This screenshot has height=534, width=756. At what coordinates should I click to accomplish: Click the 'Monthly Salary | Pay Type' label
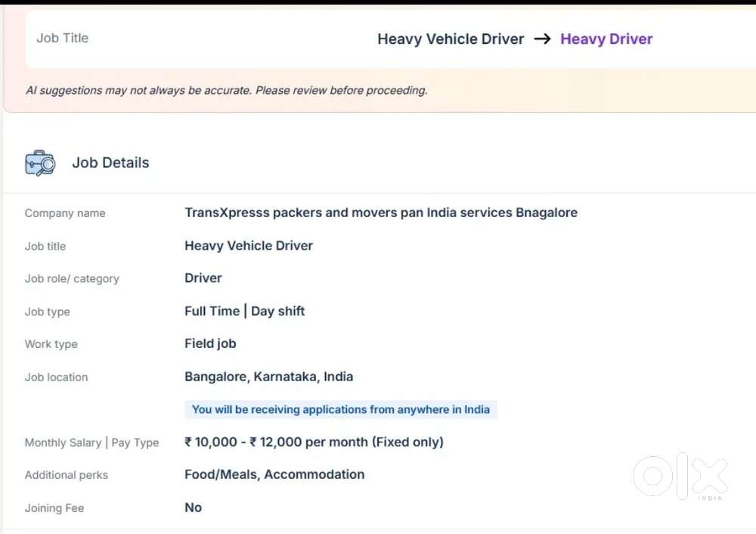click(91, 442)
